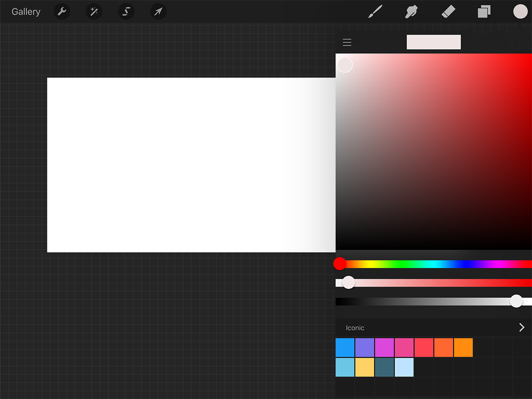Screen dimensions: 532x399
Task: Open the Adjustments magic wand menu
Action: coord(94,12)
